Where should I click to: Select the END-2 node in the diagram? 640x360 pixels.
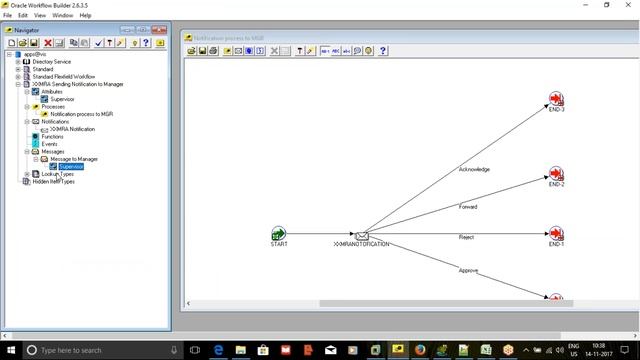pyautogui.click(x=556, y=173)
